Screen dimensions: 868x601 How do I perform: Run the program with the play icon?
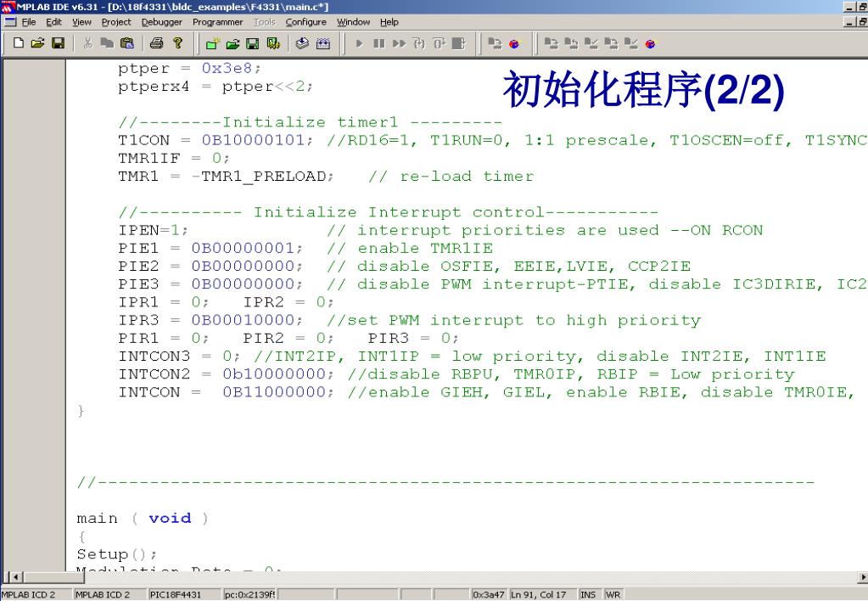point(359,44)
